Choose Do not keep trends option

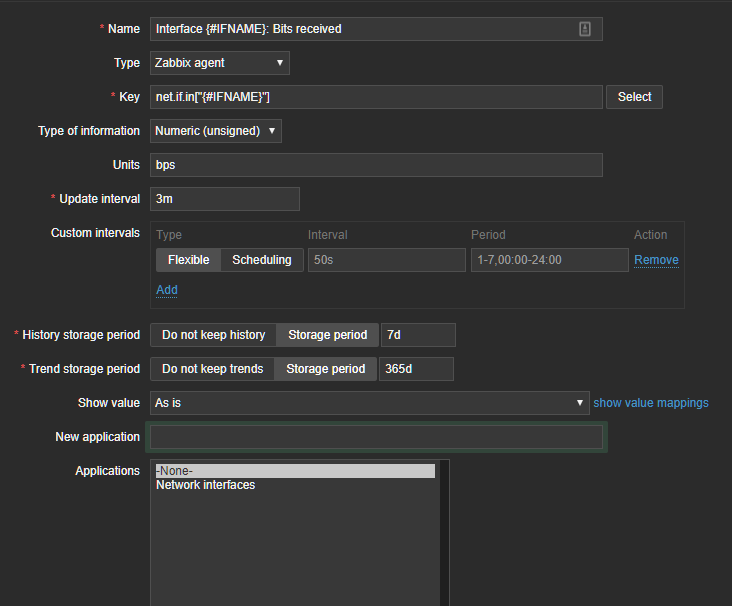click(x=212, y=369)
